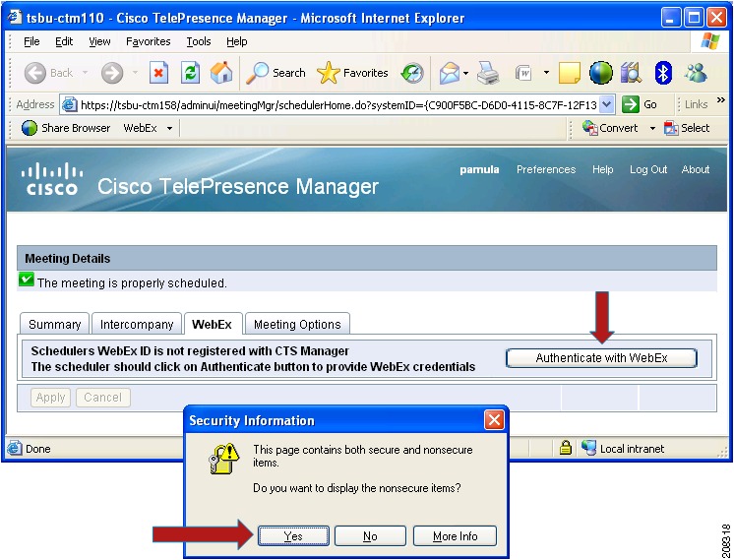Screen dimensions: 734x560
Task: Click the Cisco logo
Action: coord(52,178)
